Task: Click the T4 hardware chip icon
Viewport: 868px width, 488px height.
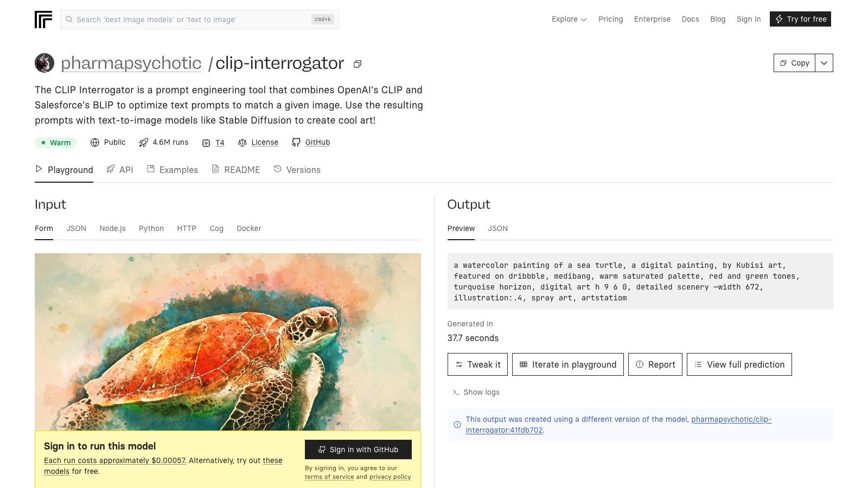Action: coord(206,143)
